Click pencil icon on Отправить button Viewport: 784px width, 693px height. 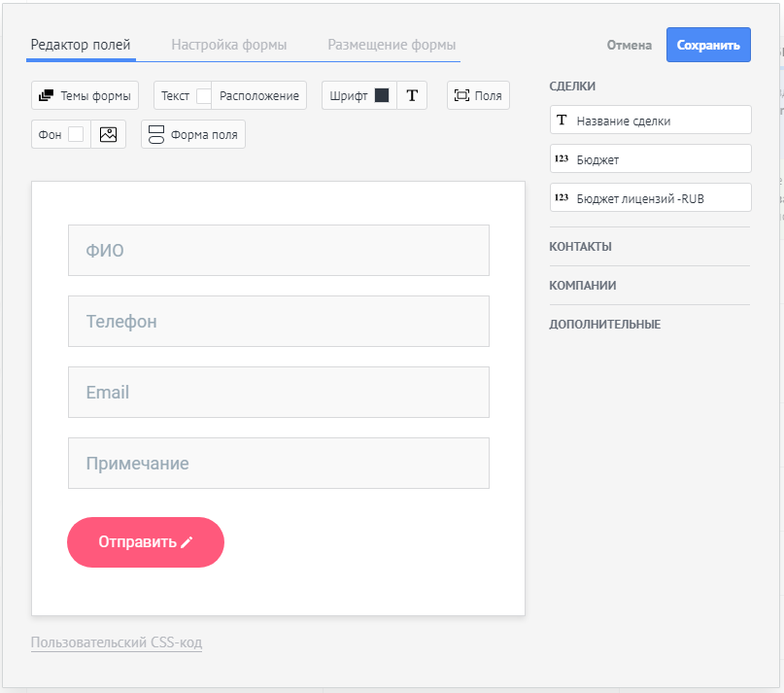pyautogui.click(x=187, y=542)
